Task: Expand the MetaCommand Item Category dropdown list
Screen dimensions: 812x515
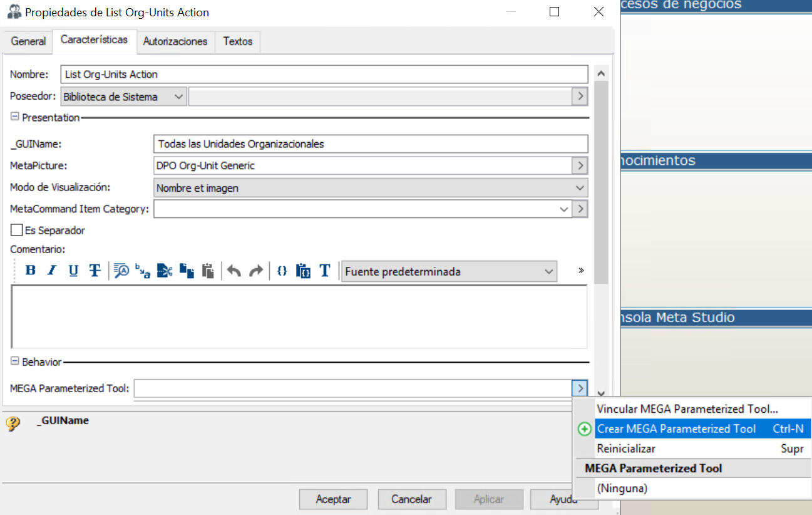Action: (564, 209)
